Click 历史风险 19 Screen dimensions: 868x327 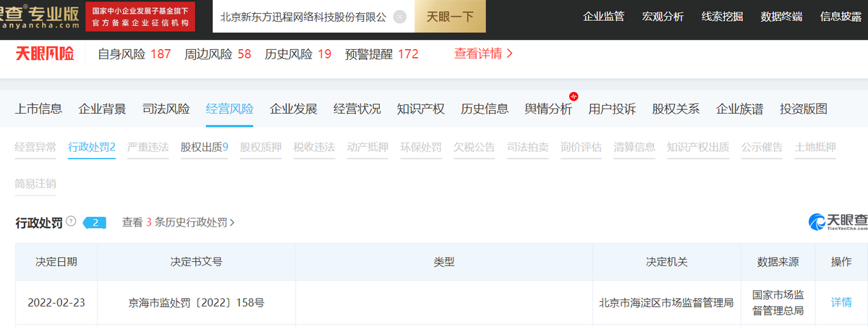(298, 54)
